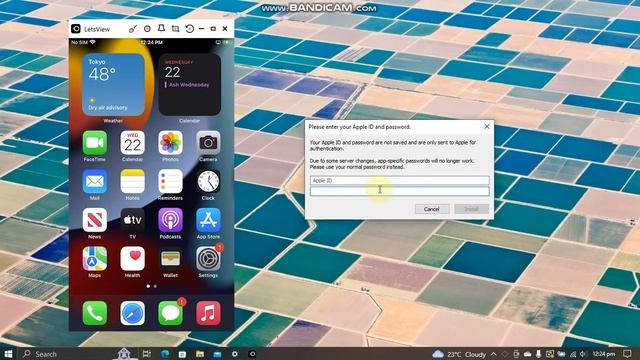The image size is (640, 360).
Task: Minimize the LetsView window
Action: point(201,29)
